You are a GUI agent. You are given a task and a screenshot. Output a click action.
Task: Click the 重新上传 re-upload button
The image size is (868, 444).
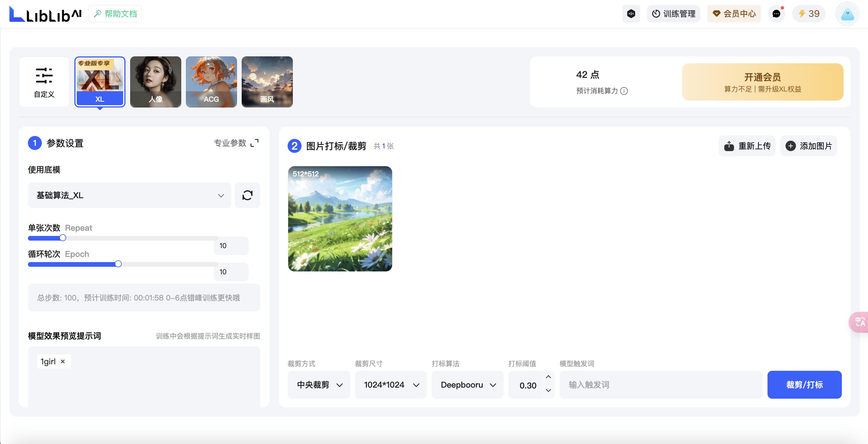pos(747,146)
